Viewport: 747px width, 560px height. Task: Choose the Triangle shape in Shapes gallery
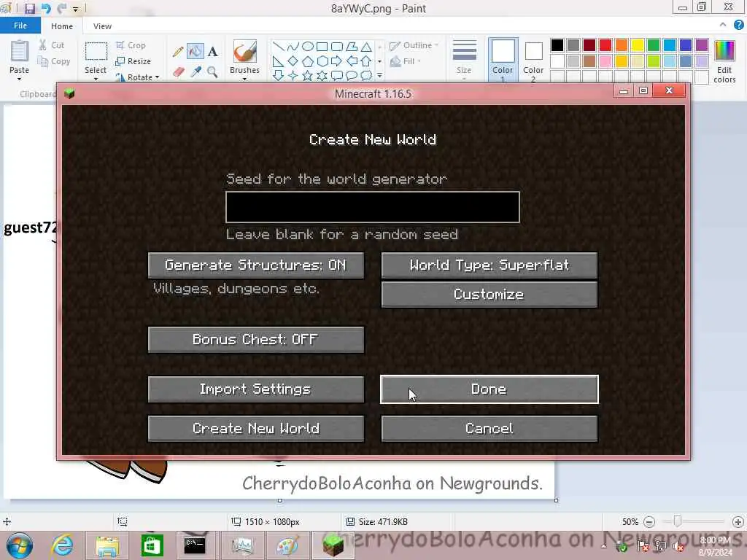point(366,46)
